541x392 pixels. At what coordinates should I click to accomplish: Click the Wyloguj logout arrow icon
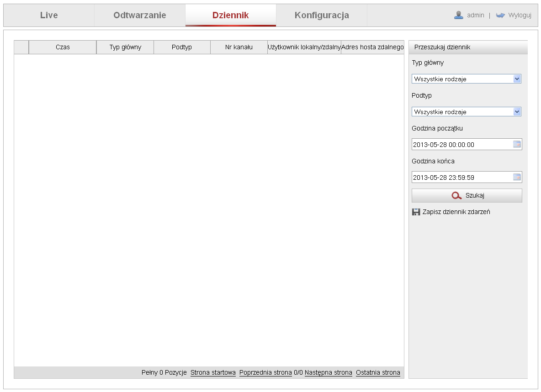click(x=500, y=15)
